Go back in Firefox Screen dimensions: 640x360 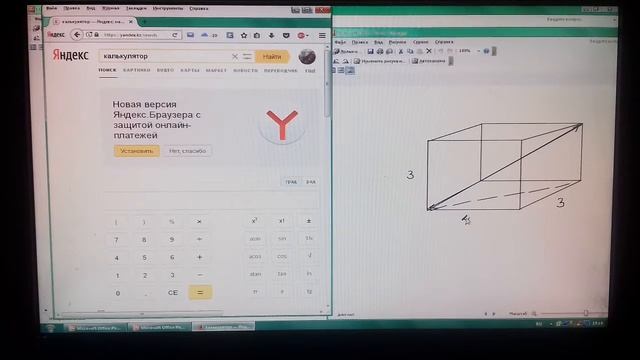point(77,35)
